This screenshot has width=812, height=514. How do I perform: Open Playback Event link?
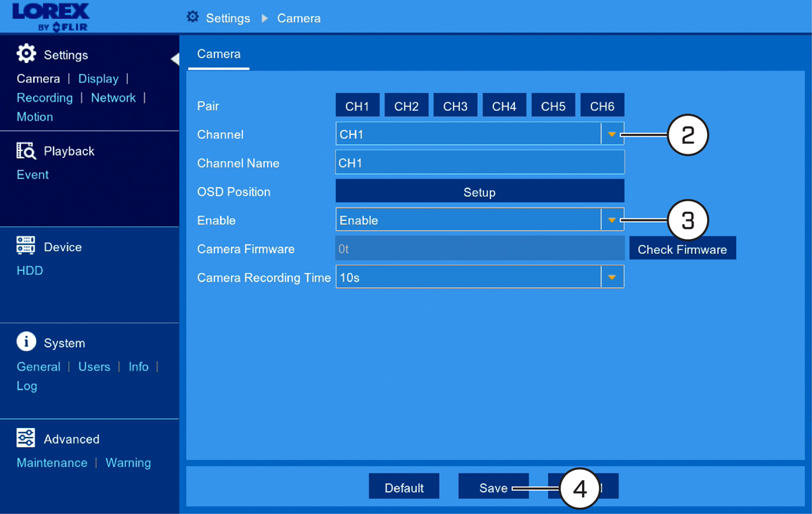[x=32, y=175]
